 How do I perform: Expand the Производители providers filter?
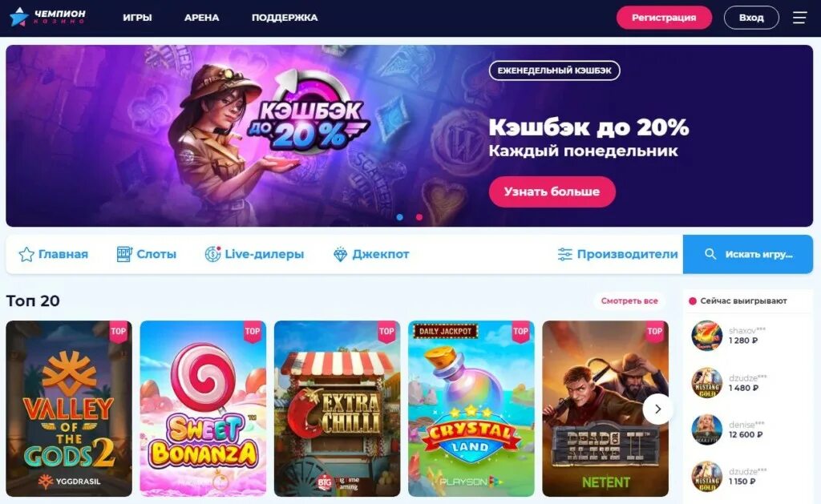coord(617,254)
